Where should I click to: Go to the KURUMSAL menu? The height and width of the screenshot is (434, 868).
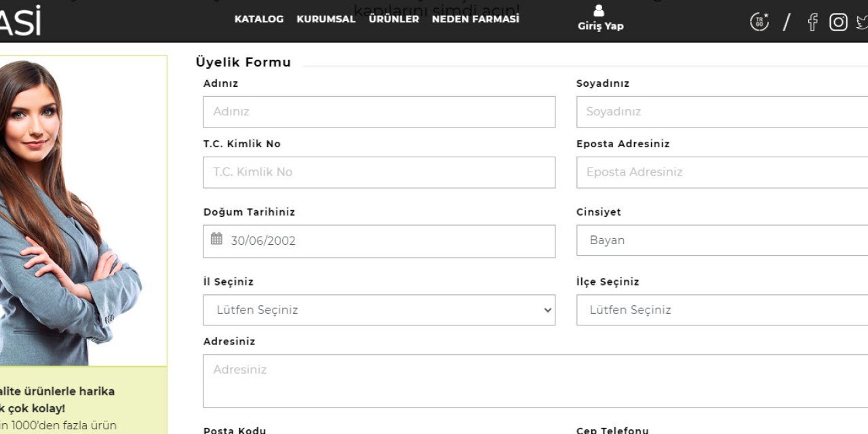(325, 19)
